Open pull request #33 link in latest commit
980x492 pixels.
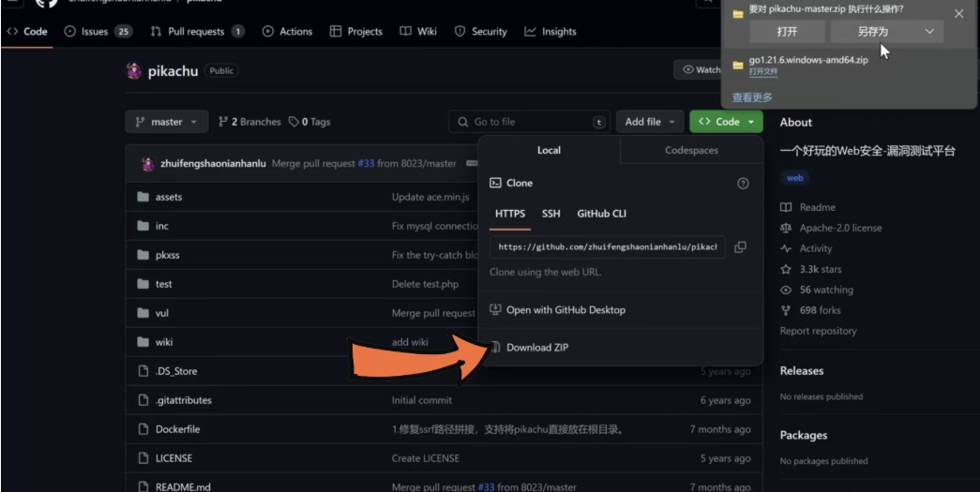coord(366,164)
